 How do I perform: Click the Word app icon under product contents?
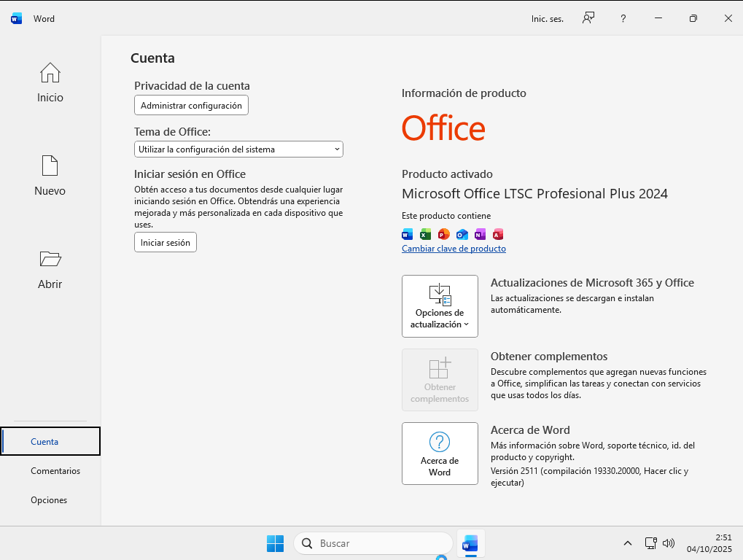[407, 234]
